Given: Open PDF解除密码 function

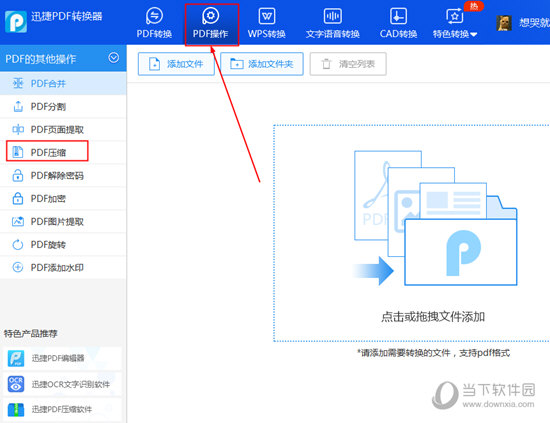Looking at the screenshot, I should [63, 175].
